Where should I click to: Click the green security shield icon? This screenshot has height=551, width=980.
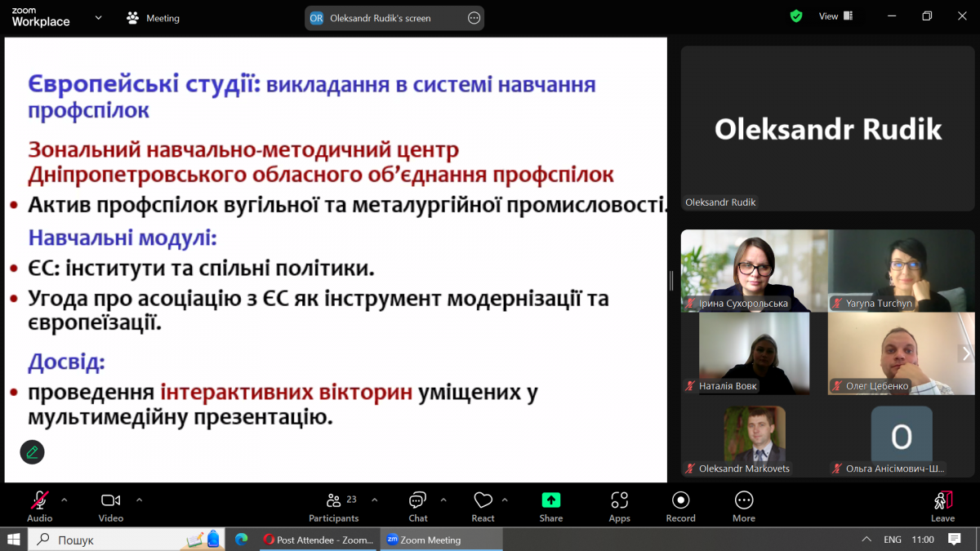click(795, 16)
